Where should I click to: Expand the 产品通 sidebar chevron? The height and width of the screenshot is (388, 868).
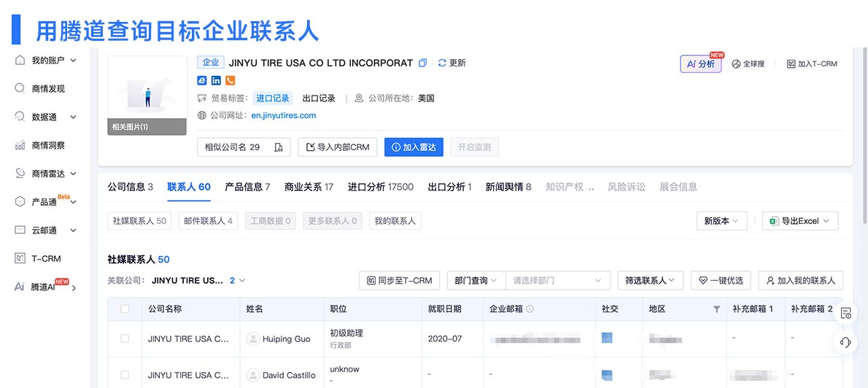point(74,202)
